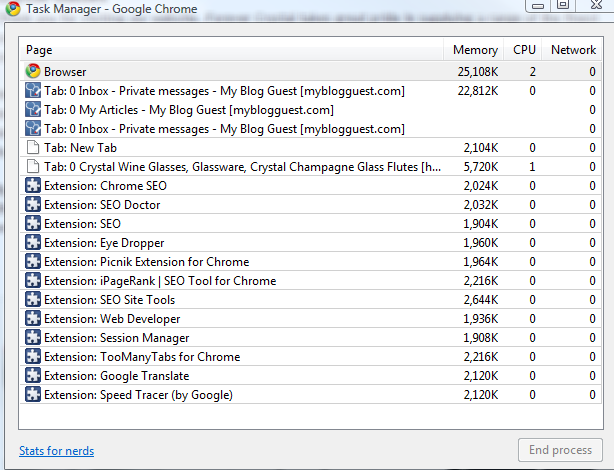The width and height of the screenshot is (614, 470).
Task: Click the 5,720K memory value
Action: 481,167
